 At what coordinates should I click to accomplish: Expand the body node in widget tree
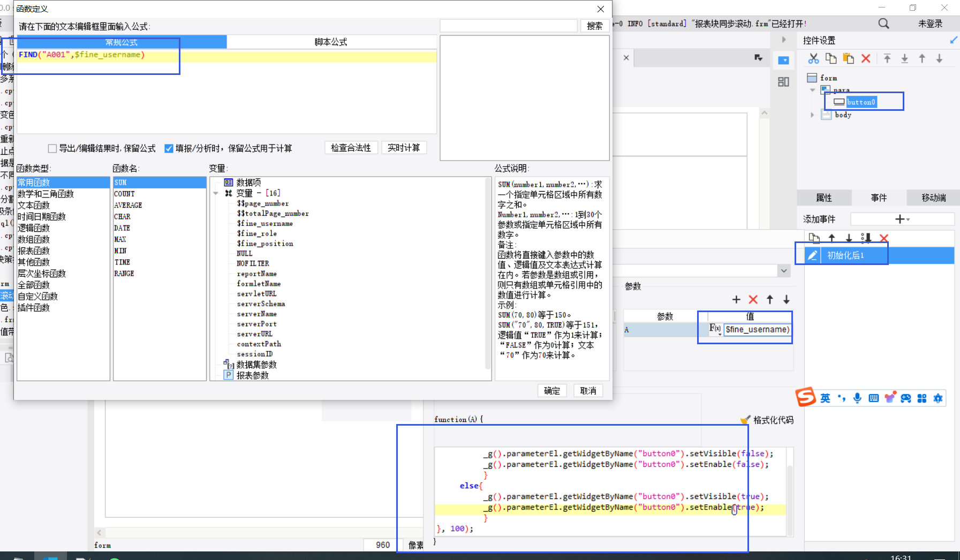(x=813, y=115)
